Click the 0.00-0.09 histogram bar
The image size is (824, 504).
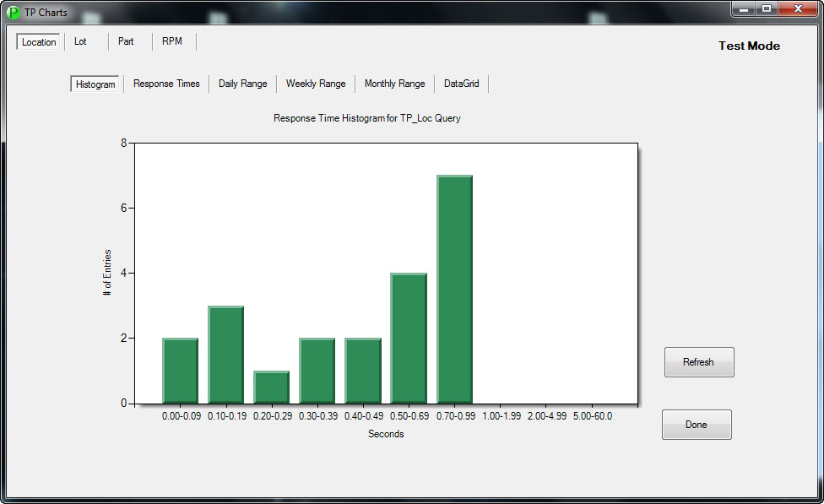(x=181, y=371)
